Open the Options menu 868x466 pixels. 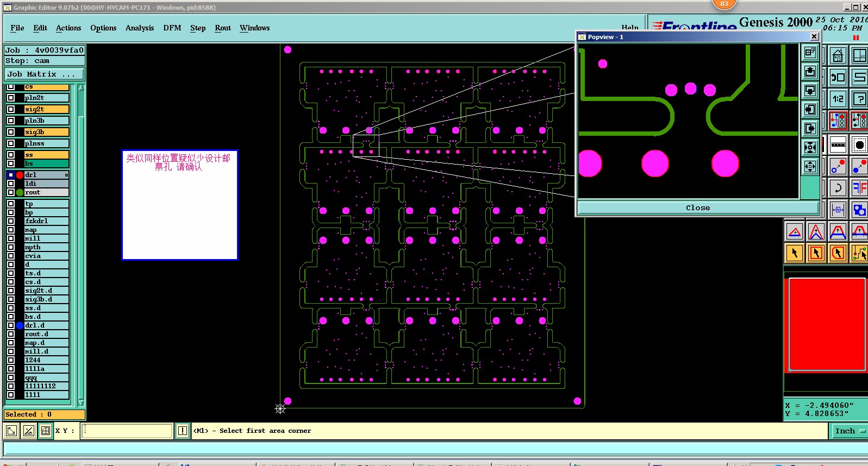click(103, 28)
